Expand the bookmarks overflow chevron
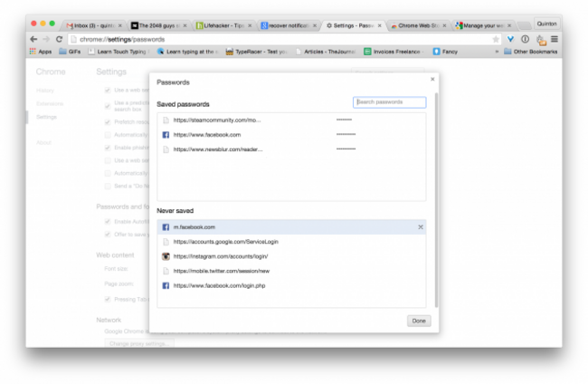The width and height of the screenshot is (588, 384). 497,52
